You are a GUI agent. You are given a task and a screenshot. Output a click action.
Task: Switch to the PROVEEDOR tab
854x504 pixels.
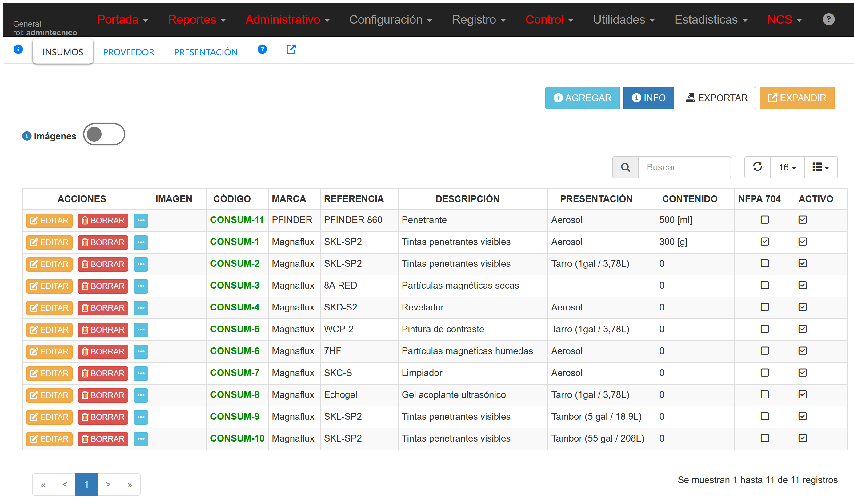(x=128, y=52)
